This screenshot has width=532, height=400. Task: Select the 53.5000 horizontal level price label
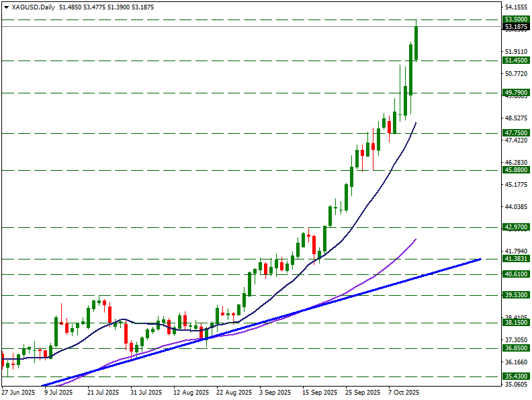515,19
